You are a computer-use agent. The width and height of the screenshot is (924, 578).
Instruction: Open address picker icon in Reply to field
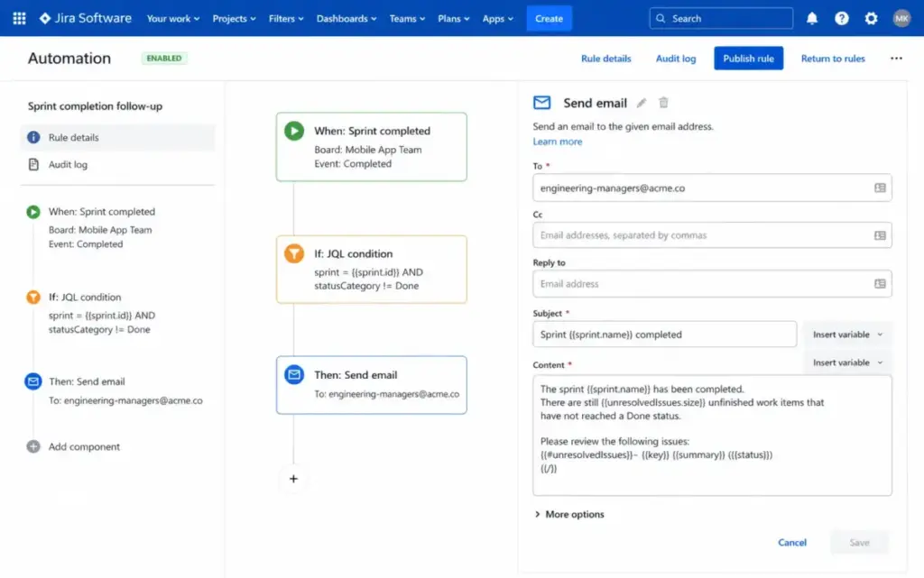pos(880,284)
